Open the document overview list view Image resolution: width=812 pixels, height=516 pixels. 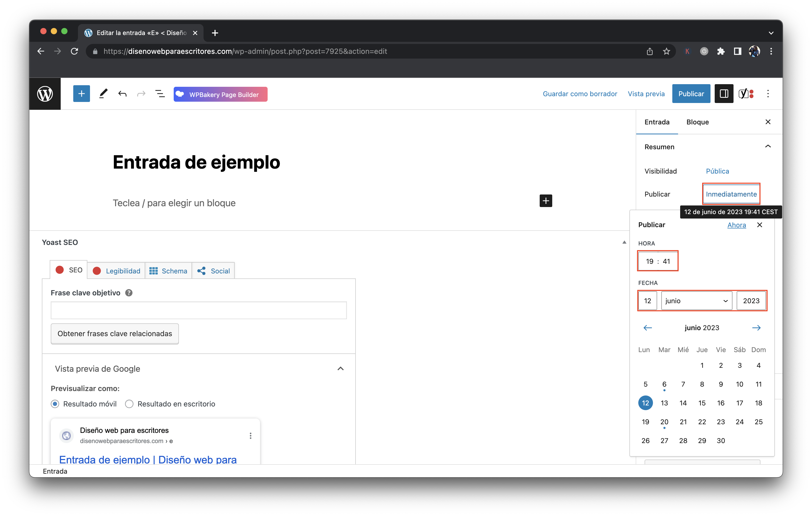click(160, 94)
